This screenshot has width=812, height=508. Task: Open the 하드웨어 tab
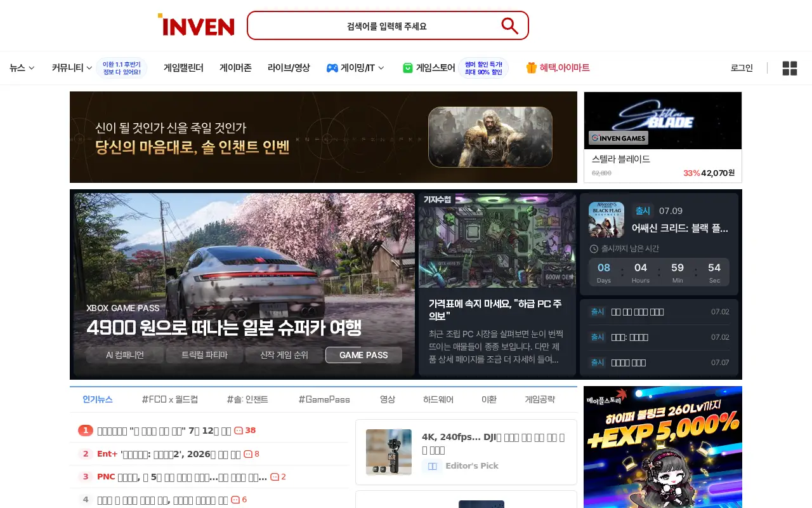438,399
